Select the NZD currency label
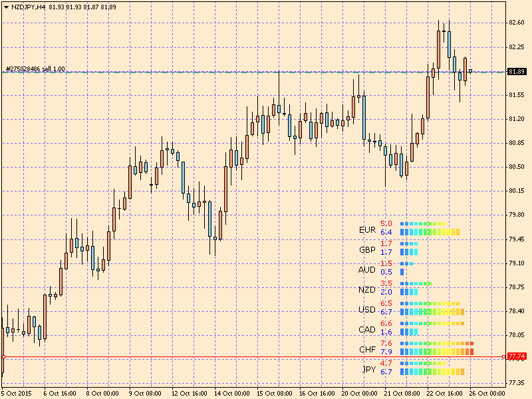The image size is (532, 399). click(x=367, y=290)
